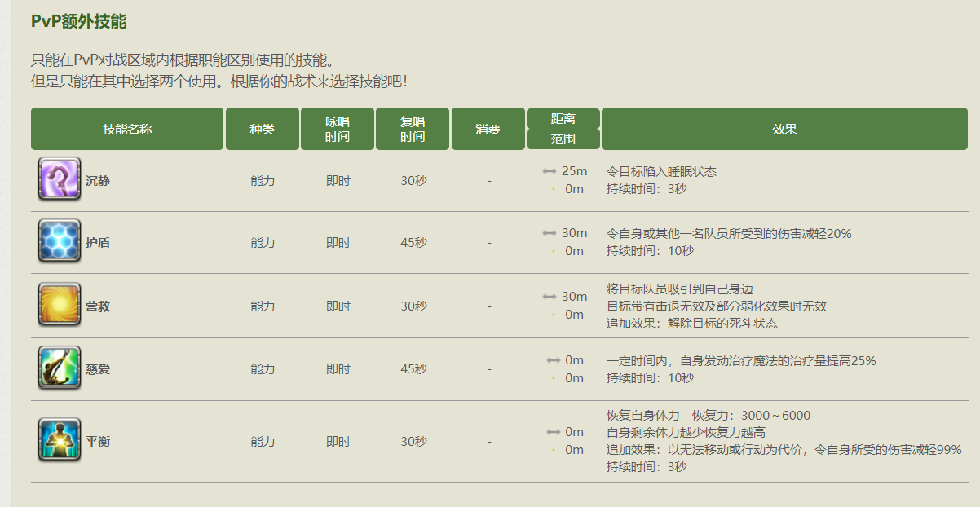Viewport: 980px width, 507px height.
Task: Select the skill name 营救
Action: [98, 306]
